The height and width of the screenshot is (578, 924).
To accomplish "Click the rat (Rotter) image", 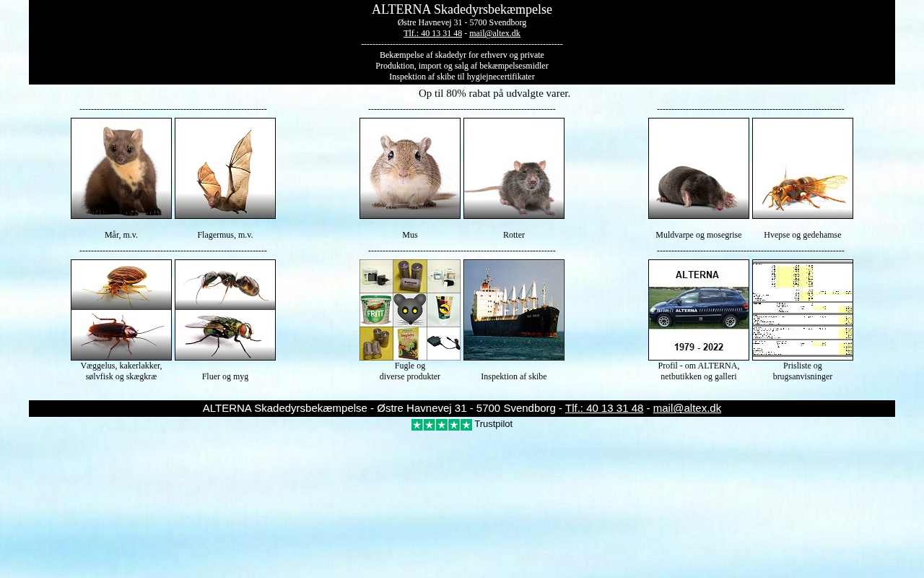I will pos(514,168).
